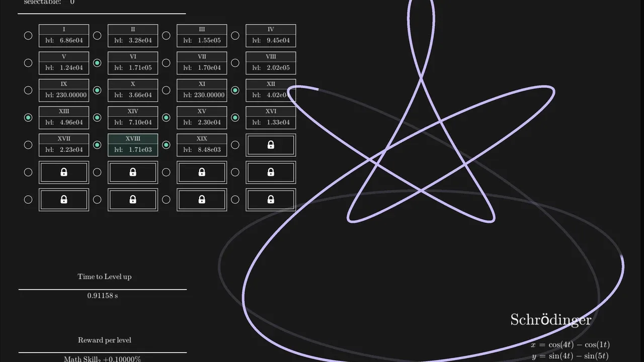Open card XI with level 230.00000

[202, 90]
